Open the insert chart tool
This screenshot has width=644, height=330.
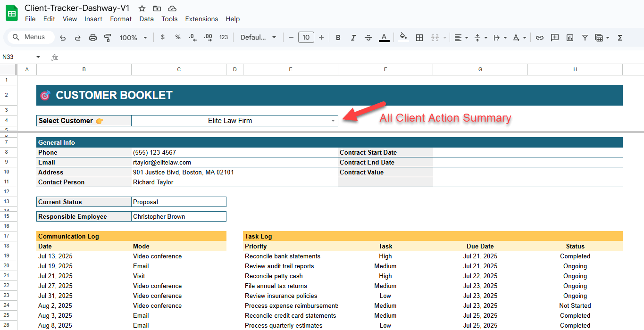pos(569,37)
